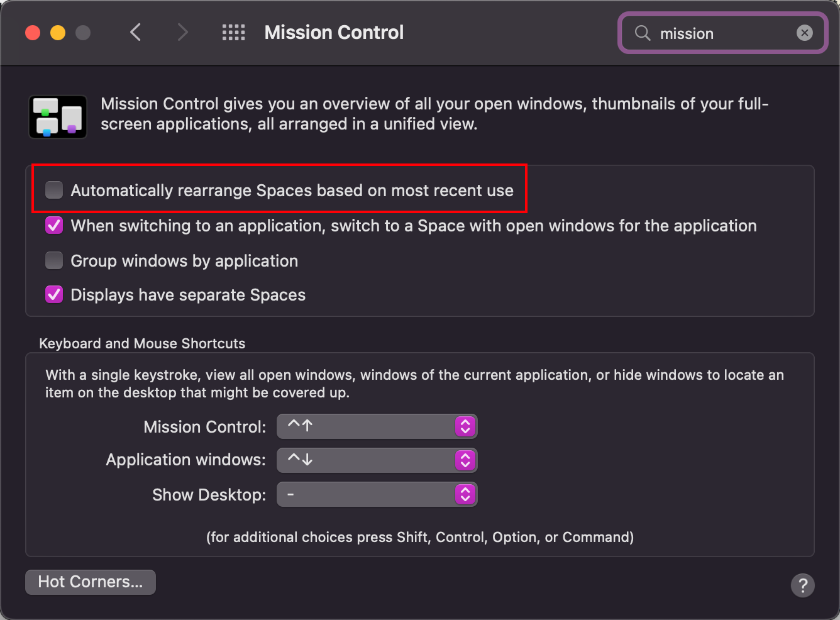Click the additional choices hint text
Image resolution: width=840 pixels, height=620 pixels.
pos(420,537)
